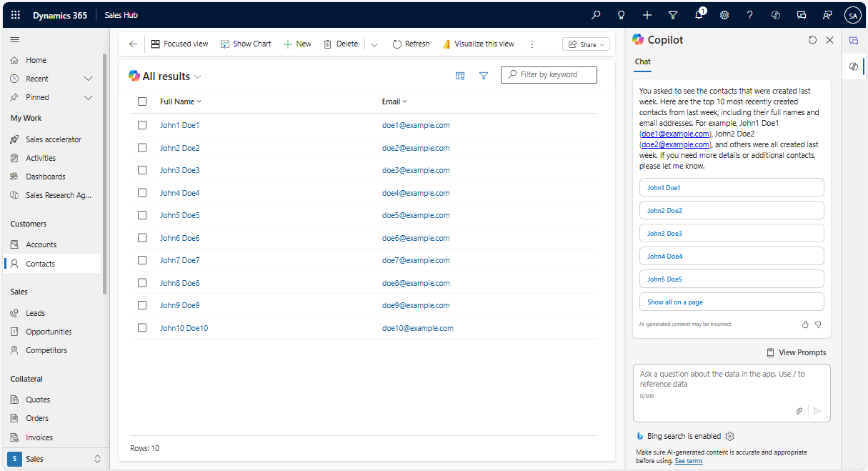Viewport: 868px width, 471px height.
Task: Click the Show all on a page button
Action: tap(732, 302)
